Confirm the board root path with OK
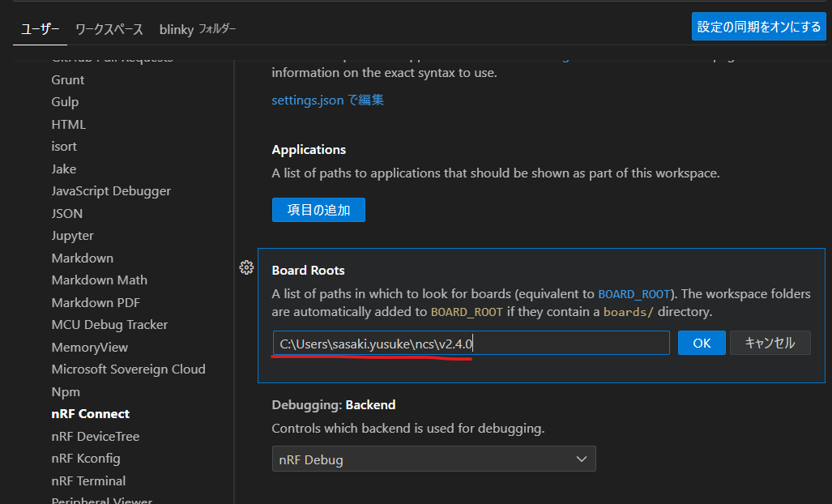Viewport: 832px width, 504px height. 702,343
